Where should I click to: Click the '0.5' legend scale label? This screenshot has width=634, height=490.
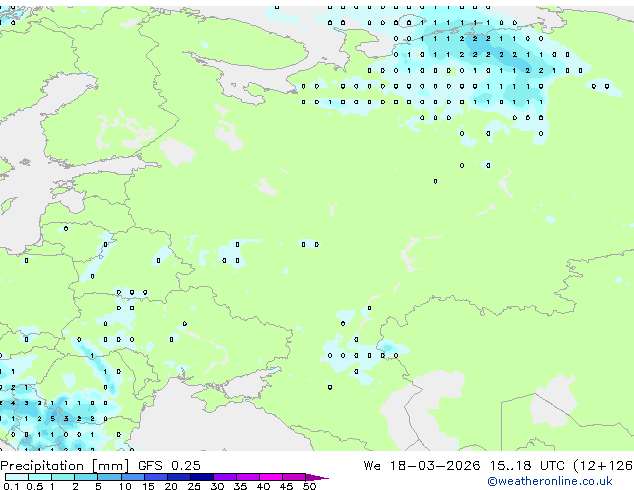click(35, 486)
